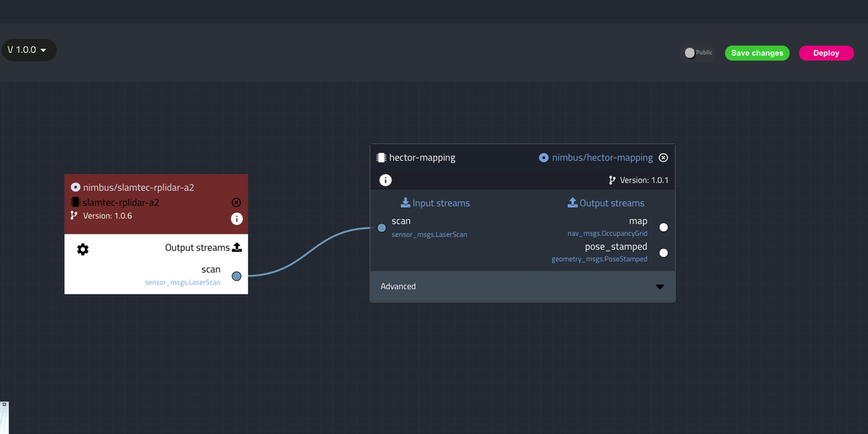
Task: Click the Input streams download icon
Action: 406,203
